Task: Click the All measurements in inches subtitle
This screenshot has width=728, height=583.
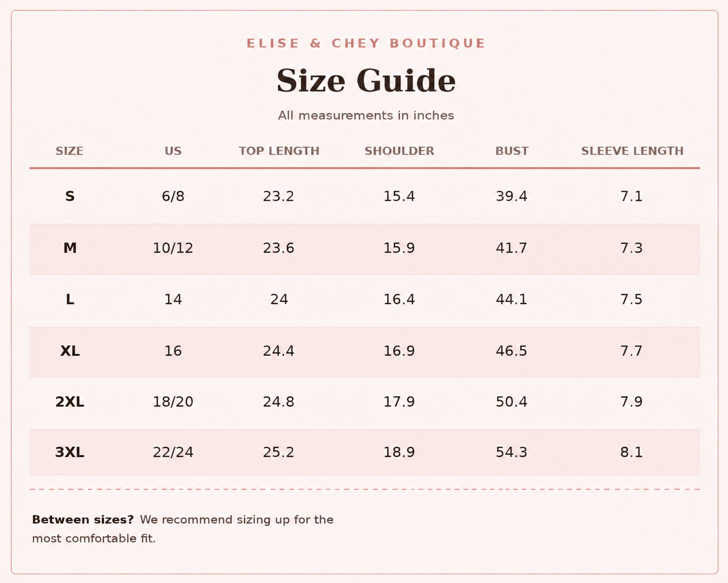Action: (366, 115)
